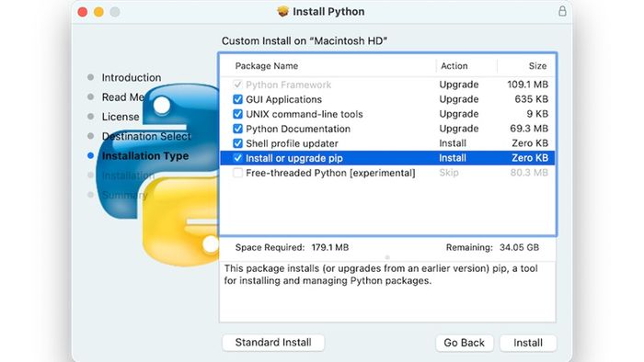The width and height of the screenshot is (644, 362).
Task: Uncheck UNIX command-line tools checkbox
Action: pos(237,114)
